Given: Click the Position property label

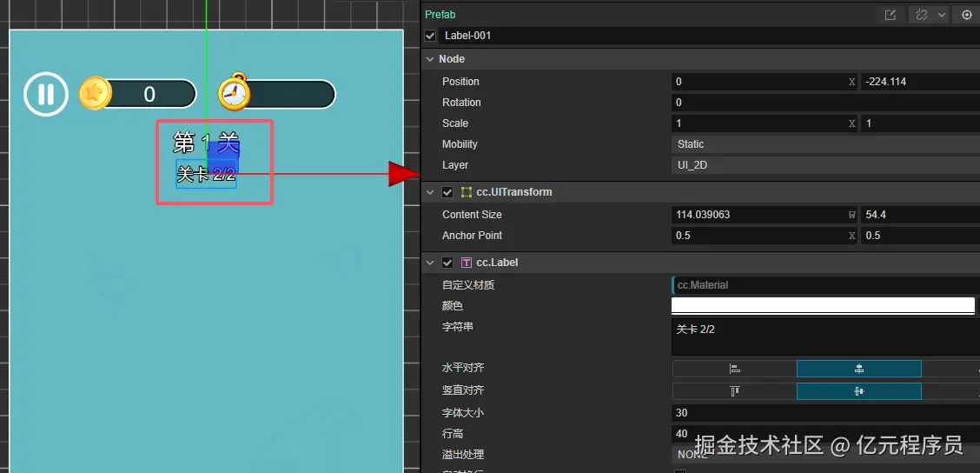Looking at the screenshot, I should coord(460,82).
